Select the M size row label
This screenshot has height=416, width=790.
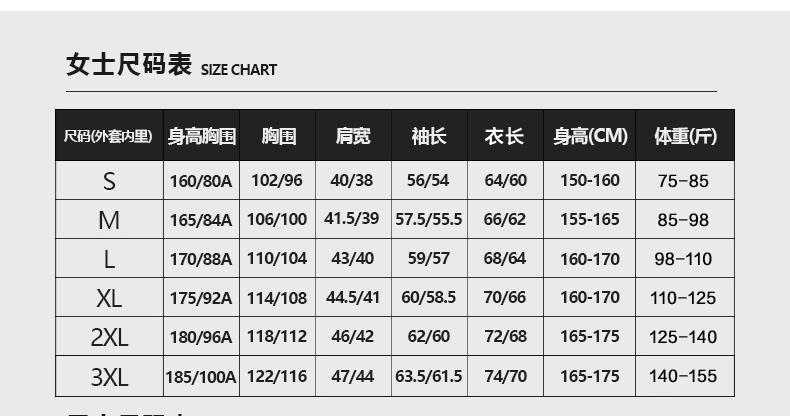[109, 220]
